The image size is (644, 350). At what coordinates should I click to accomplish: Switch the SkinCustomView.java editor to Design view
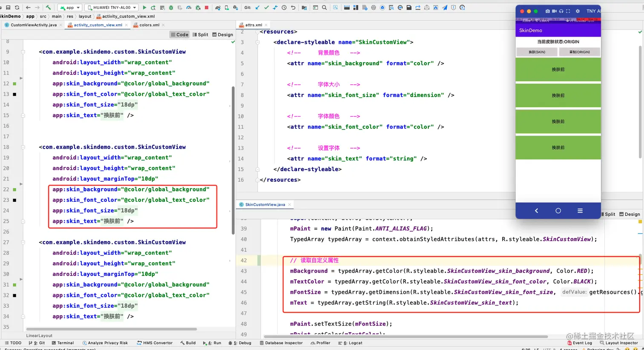630,214
